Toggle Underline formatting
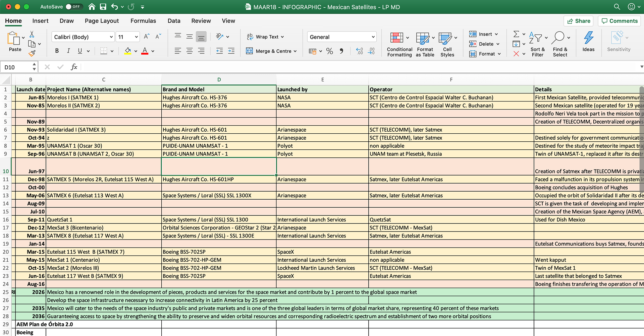Viewport: 644px width, 336px height. click(x=80, y=51)
